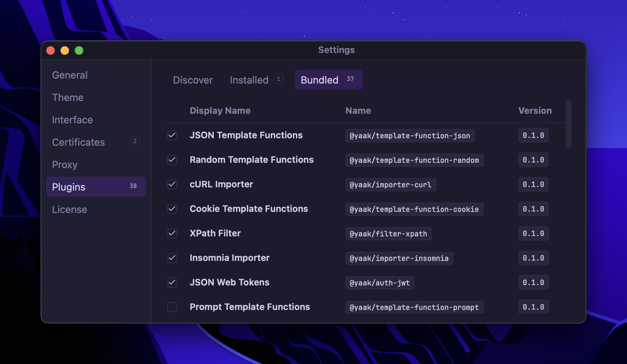Go to Theme settings
The image size is (627, 364).
(x=68, y=97)
